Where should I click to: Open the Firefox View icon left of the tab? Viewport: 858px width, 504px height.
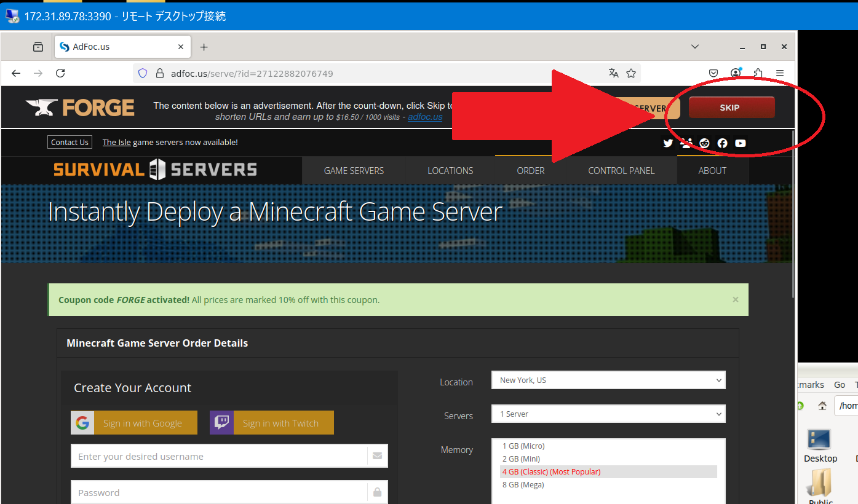pos(38,47)
